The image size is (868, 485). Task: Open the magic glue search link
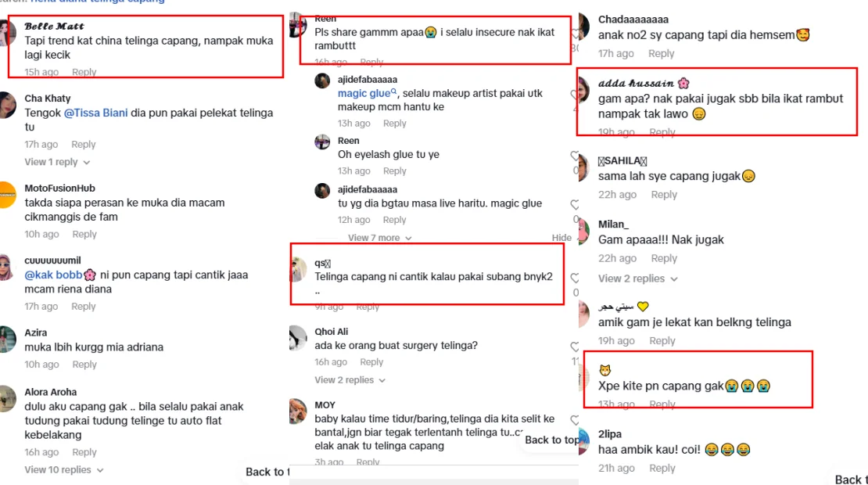368,93
